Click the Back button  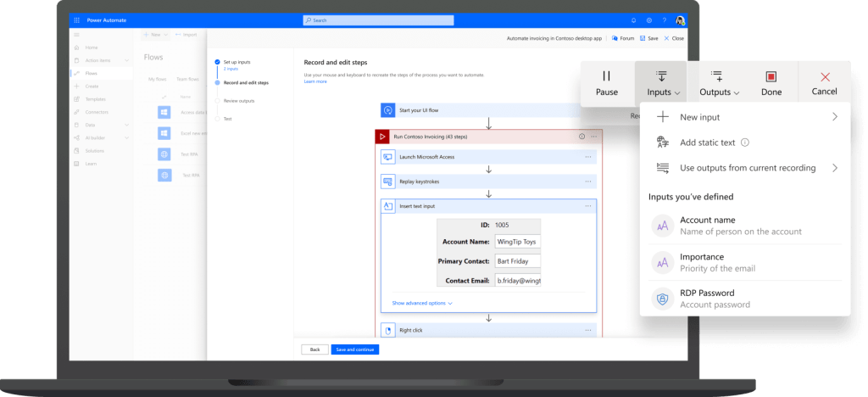pos(315,349)
